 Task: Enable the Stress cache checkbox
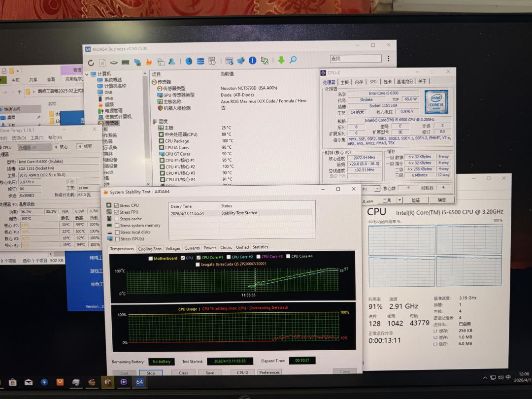point(117,219)
